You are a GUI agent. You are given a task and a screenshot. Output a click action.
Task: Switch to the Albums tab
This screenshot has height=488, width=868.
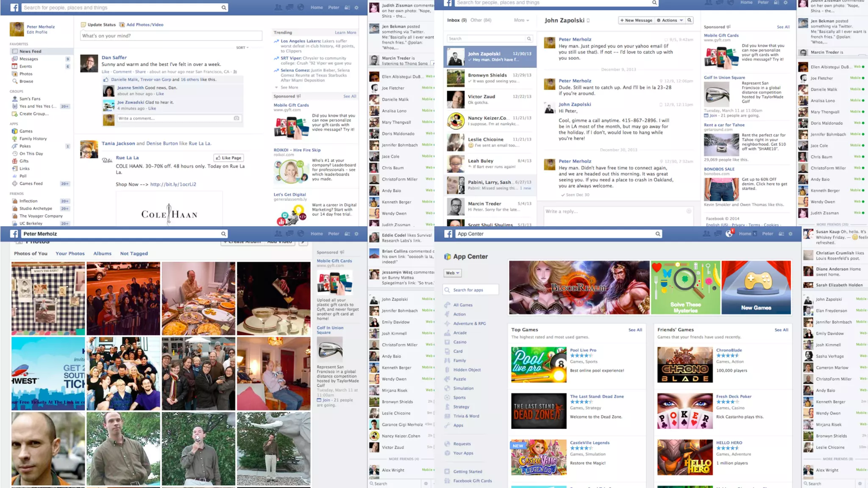pos(102,253)
